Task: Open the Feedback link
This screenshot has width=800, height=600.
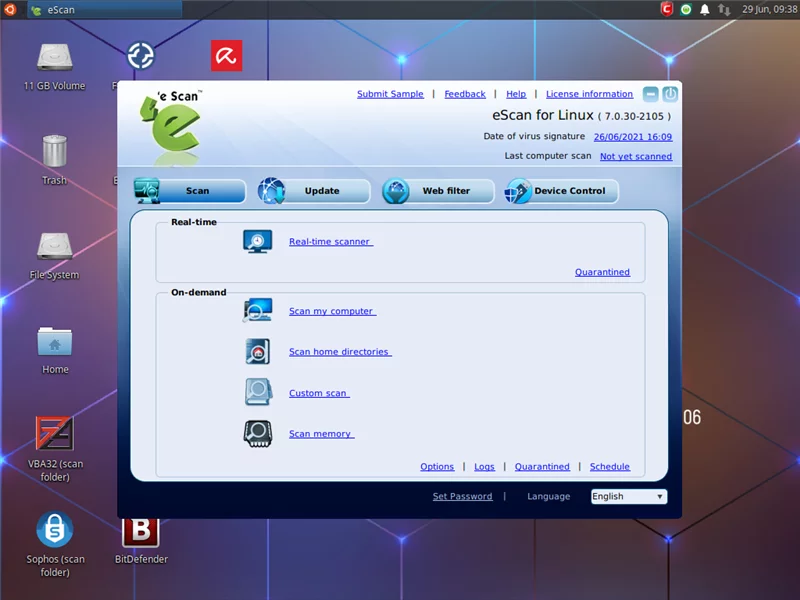Action: click(465, 94)
